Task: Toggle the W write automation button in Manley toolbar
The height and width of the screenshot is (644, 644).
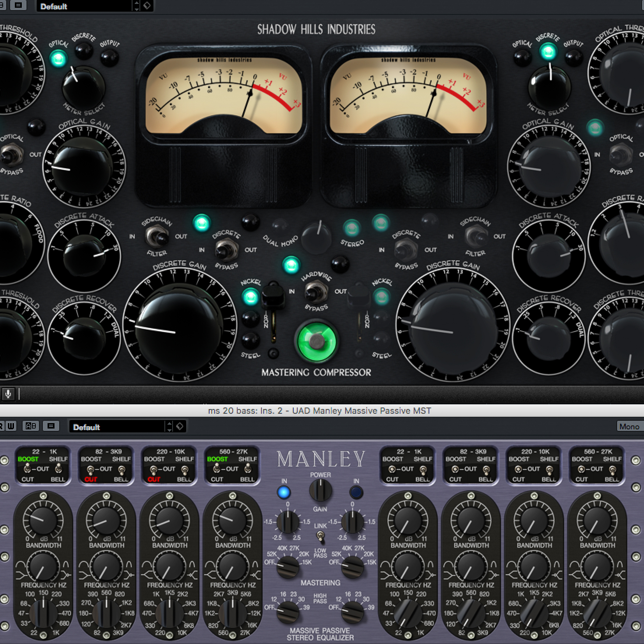Action: point(11,426)
